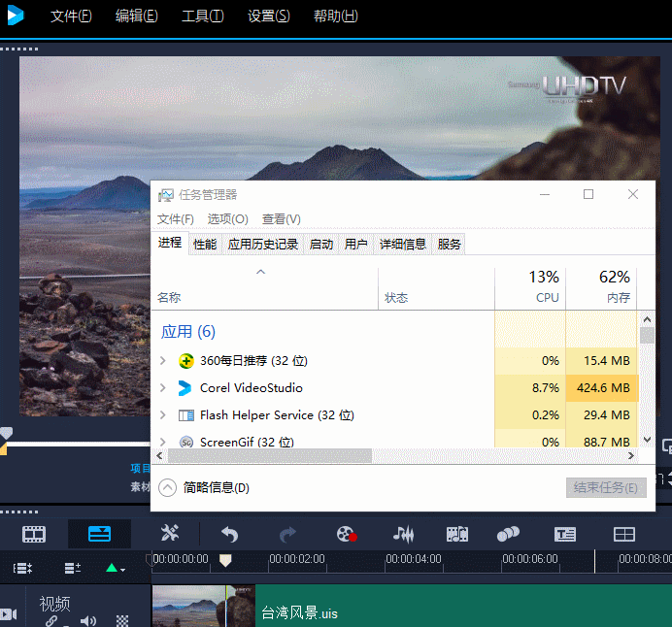Mute the video track speaker
Viewport: 672px width, 627px height.
pos(88,620)
